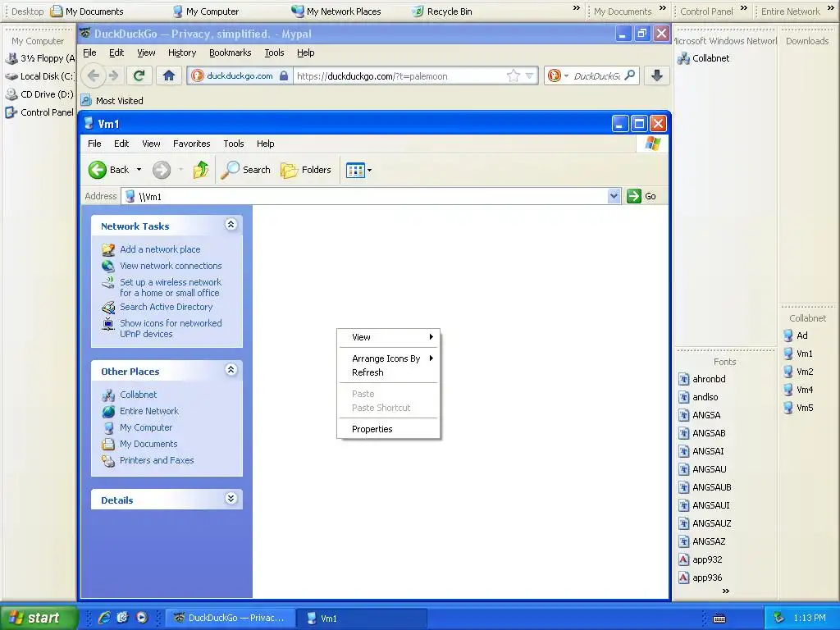Collapse the Other Places panel
This screenshot has width=840, height=630.
pyautogui.click(x=231, y=370)
